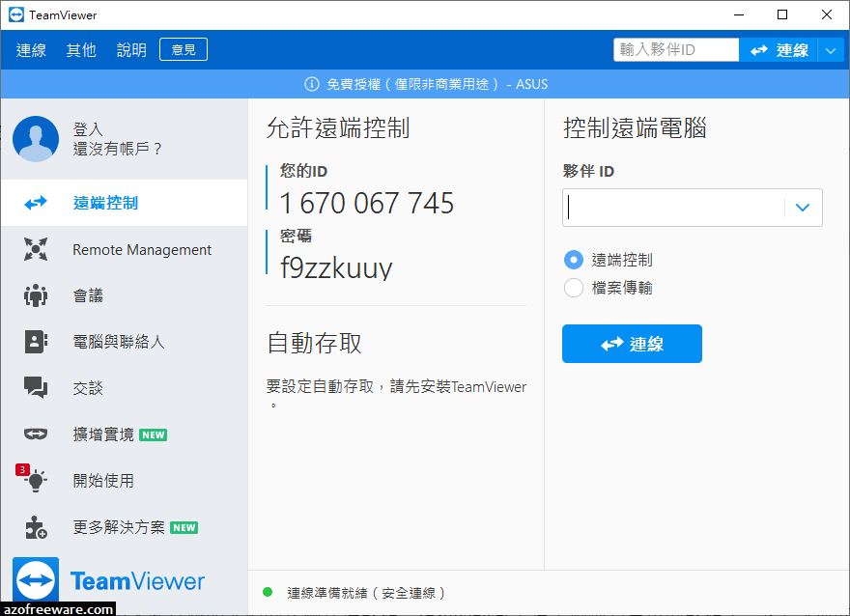The height and width of the screenshot is (616, 850).
Task: Click the TeamViewer logo at the sidebar bottom
Action: (x=108, y=580)
